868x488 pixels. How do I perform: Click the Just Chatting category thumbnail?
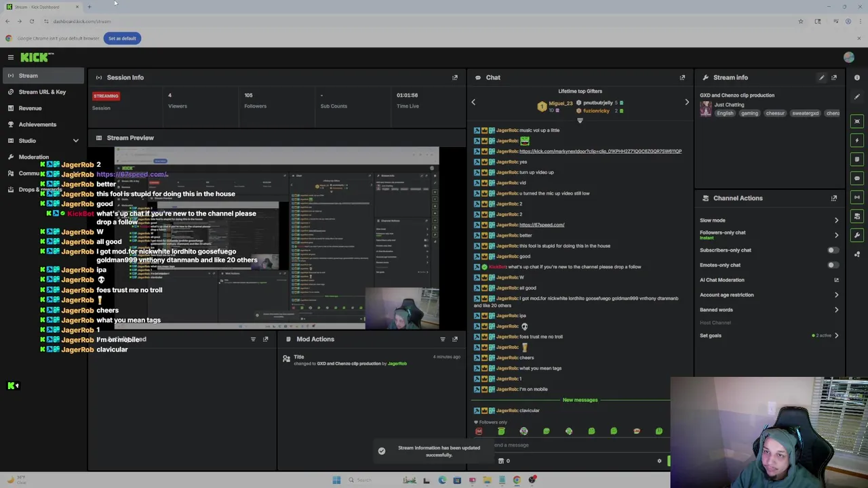(x=706, y=109)
